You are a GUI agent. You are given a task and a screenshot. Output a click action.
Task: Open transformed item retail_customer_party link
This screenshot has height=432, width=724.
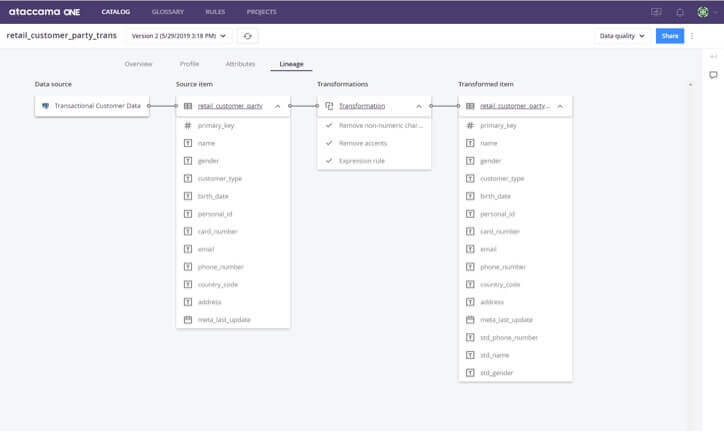[x=515, y=106]
